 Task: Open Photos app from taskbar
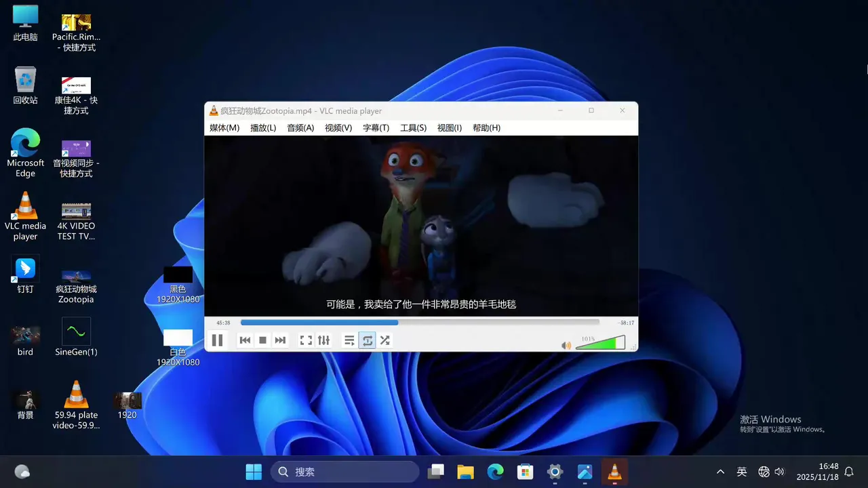585,472
